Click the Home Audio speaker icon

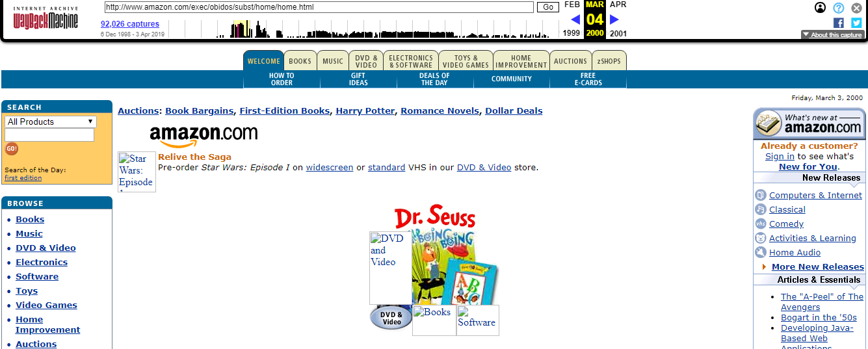click(x=761, y=252)
